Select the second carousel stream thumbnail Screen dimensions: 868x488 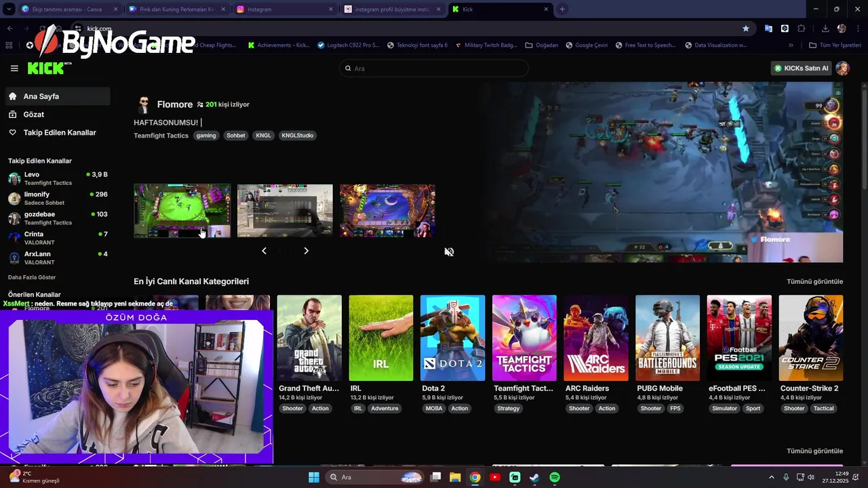click(285, 211)
